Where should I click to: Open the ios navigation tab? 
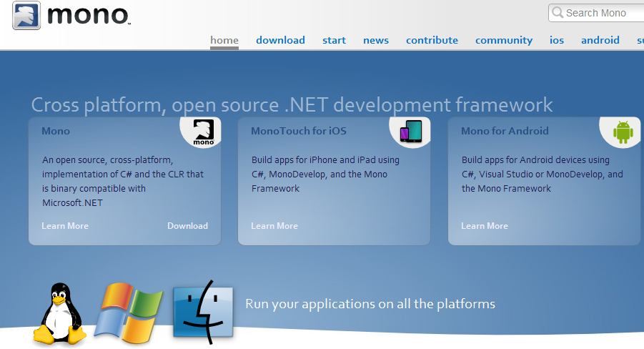click(557, 40)
